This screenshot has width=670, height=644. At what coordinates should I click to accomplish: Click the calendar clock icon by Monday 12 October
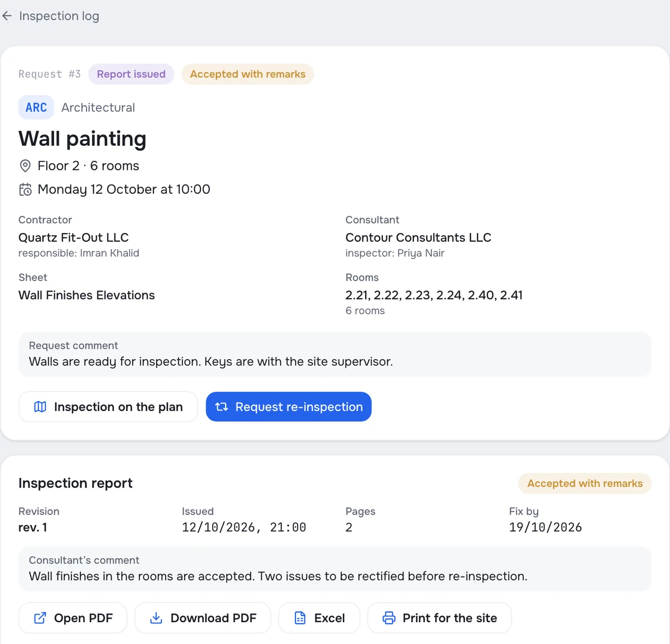25,189
